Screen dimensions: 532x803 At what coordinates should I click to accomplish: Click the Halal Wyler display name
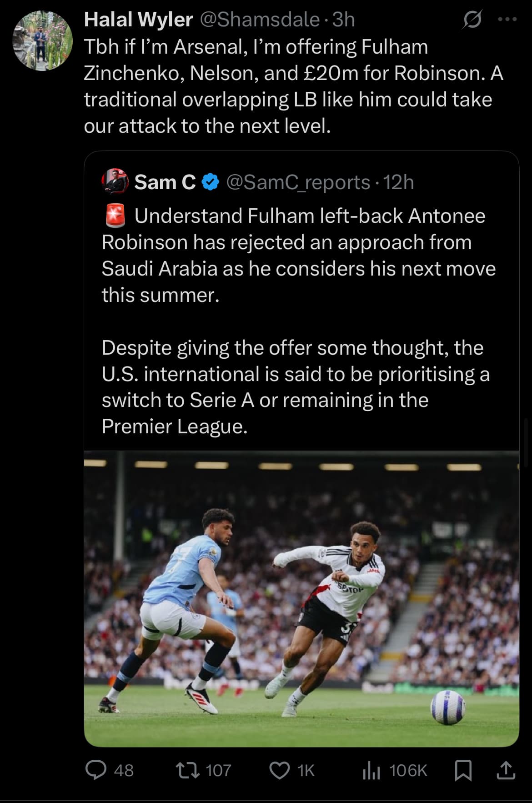(138, 20)
